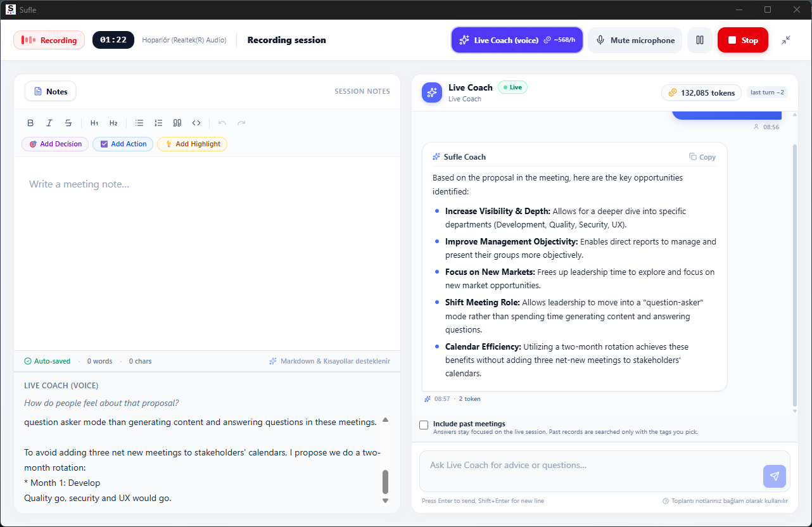Click the transcript scroll-up arrow
812x527 pixels.
385,420
